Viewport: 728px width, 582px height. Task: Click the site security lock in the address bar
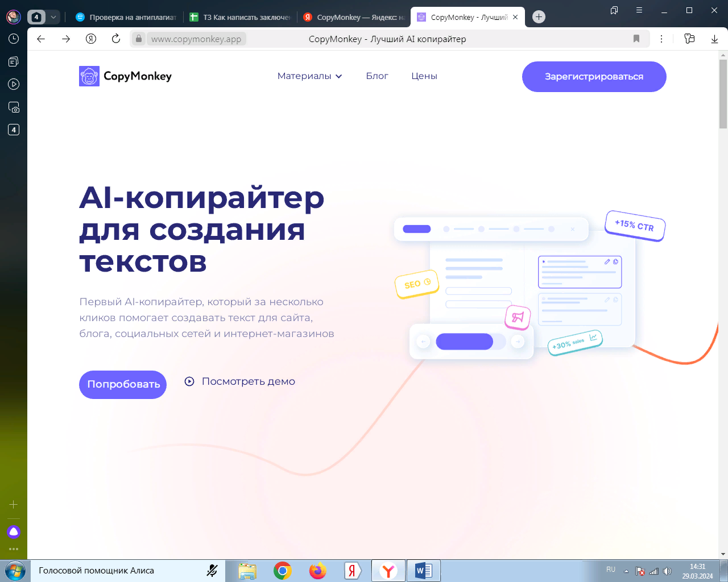pos(138,39)
